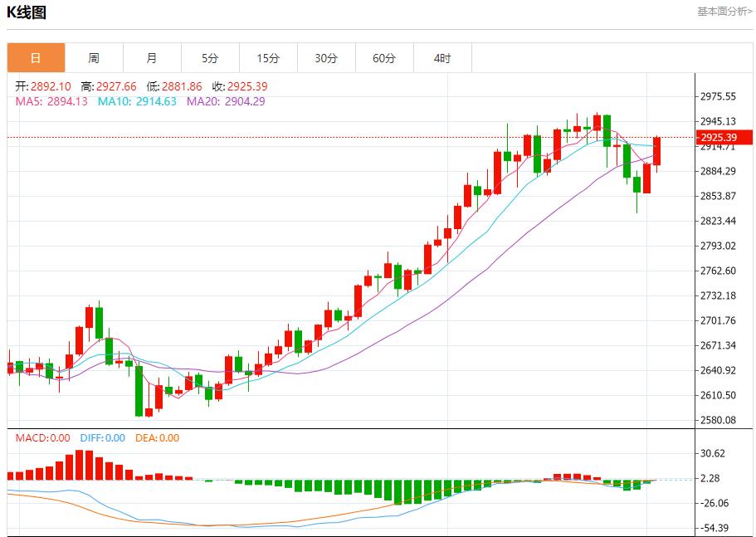Click the DIFF value label
Viewport: 756px width, 537px height.
[x=102, y=437]
